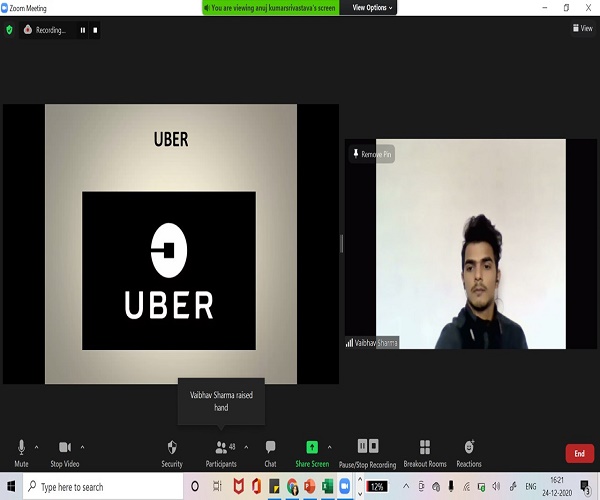Open McAfee from the taskbar
This screenshot has height=500, width=600.
point(238,487)
